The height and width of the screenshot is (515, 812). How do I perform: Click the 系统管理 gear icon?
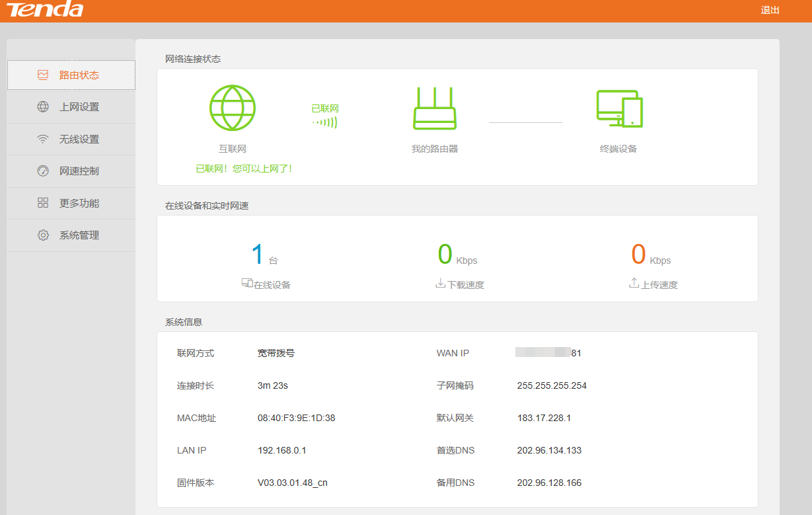[42, 235]
